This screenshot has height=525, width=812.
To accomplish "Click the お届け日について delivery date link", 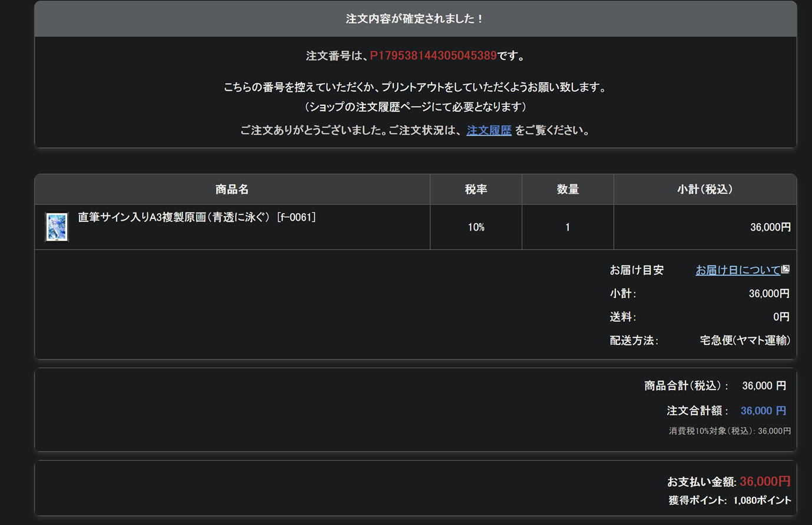I will 737,270.
